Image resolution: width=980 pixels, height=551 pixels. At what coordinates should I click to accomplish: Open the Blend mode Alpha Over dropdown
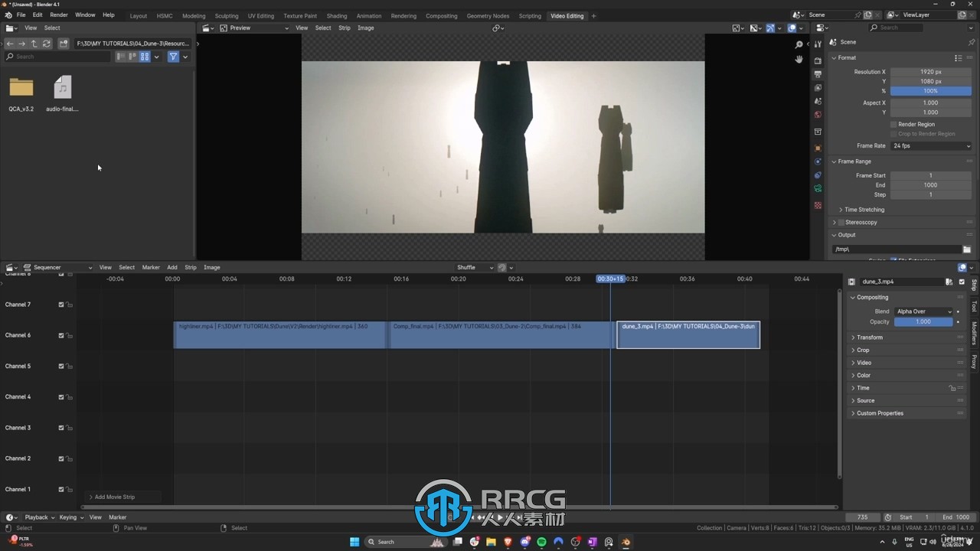(x=924, y=311)
